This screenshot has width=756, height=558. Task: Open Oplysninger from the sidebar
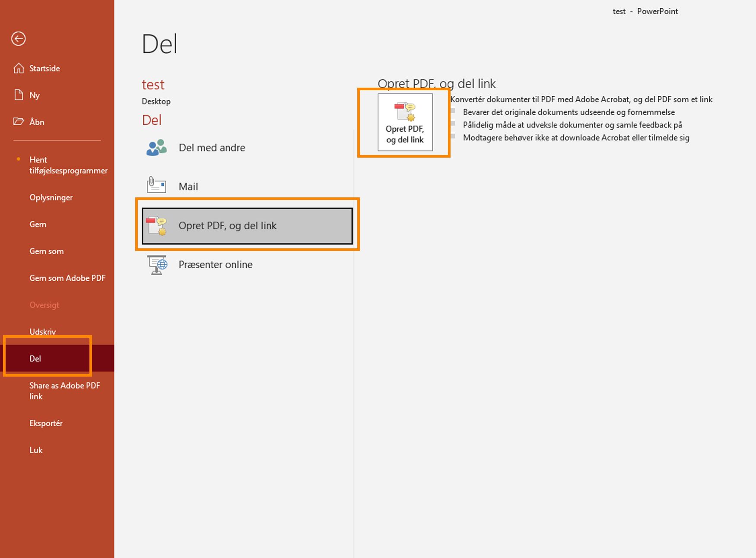(51, 197)
